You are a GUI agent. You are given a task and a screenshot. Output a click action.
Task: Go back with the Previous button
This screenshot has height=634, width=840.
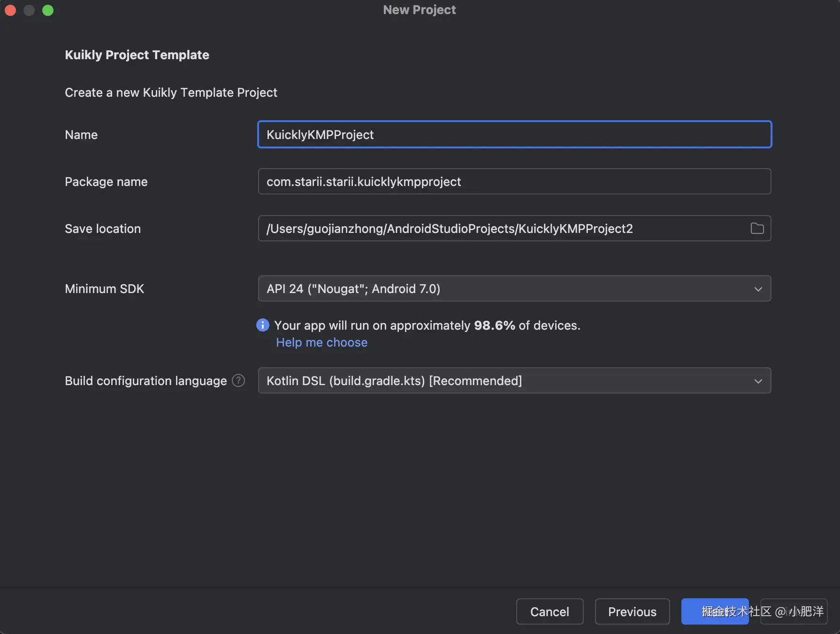(632, 611)
